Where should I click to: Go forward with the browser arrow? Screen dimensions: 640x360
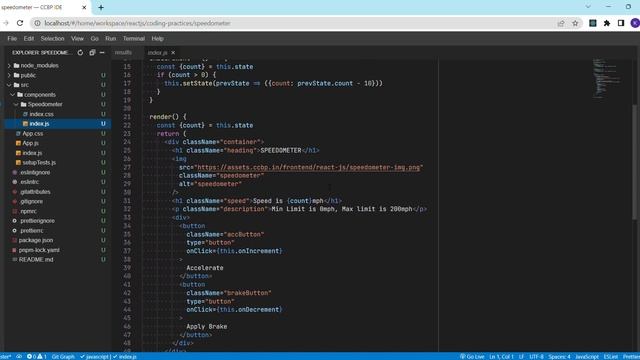coord(6,23)
